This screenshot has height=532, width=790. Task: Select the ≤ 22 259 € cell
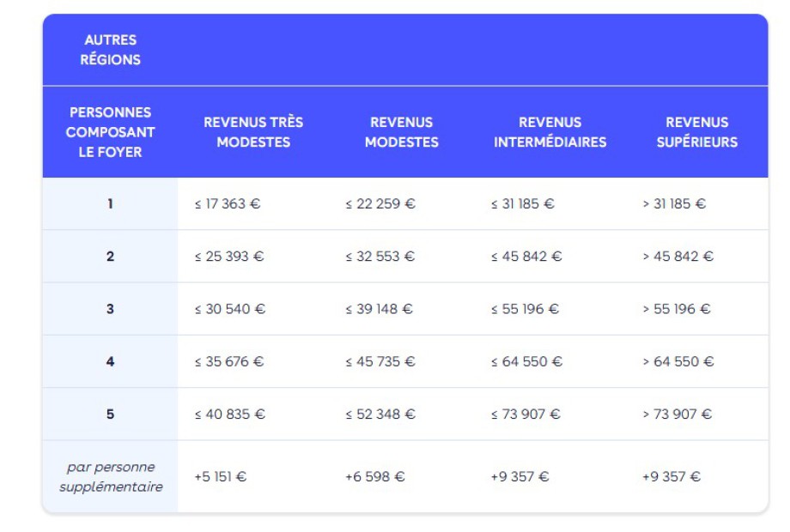pyautogui.click(x=380, y=204)
